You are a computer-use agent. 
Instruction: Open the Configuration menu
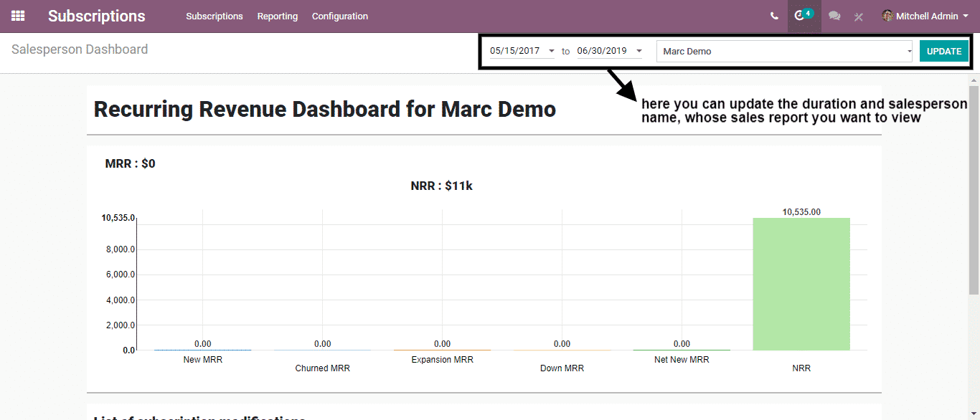click(x=339, y=16)
